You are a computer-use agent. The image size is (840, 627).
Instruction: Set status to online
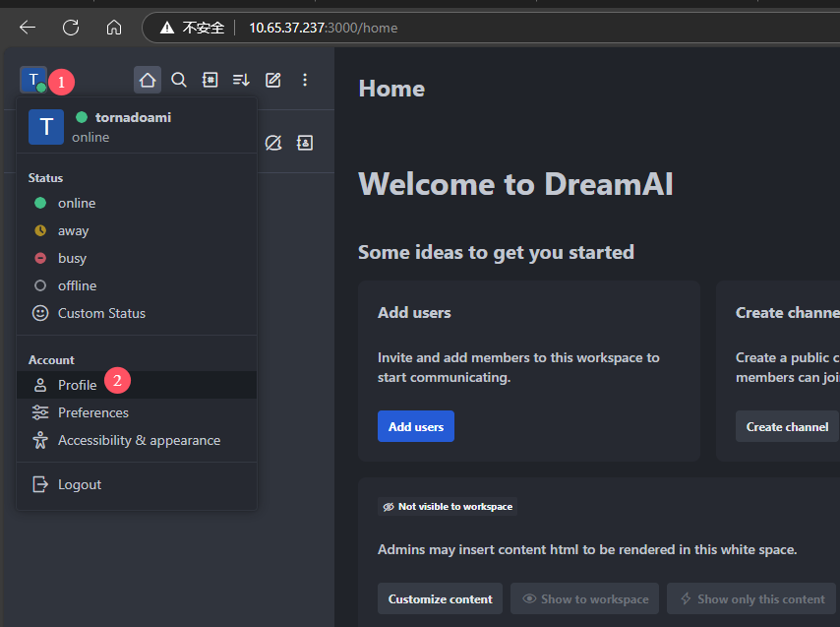[137, 203]
